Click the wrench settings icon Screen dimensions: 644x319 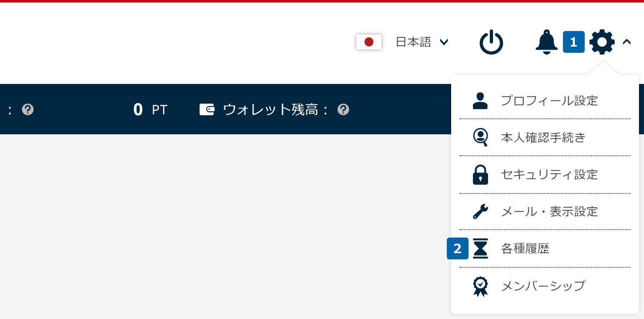pyautogui.click(x=480, y=212)
